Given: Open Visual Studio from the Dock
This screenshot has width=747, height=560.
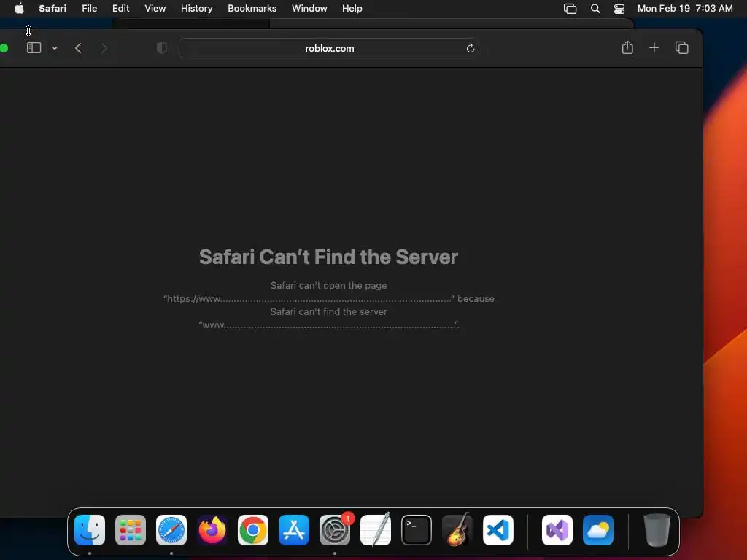Looking at the screenshot, I should tap(557, 530).
